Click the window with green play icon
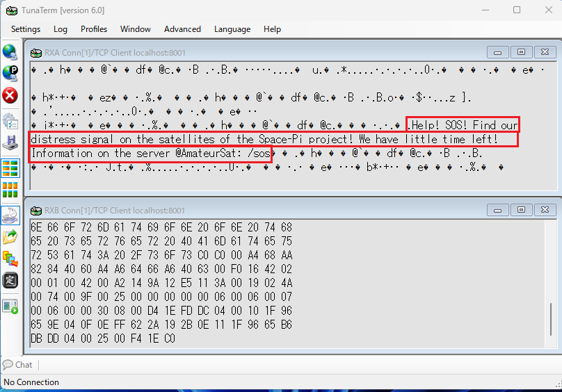 tap(10, 307)
